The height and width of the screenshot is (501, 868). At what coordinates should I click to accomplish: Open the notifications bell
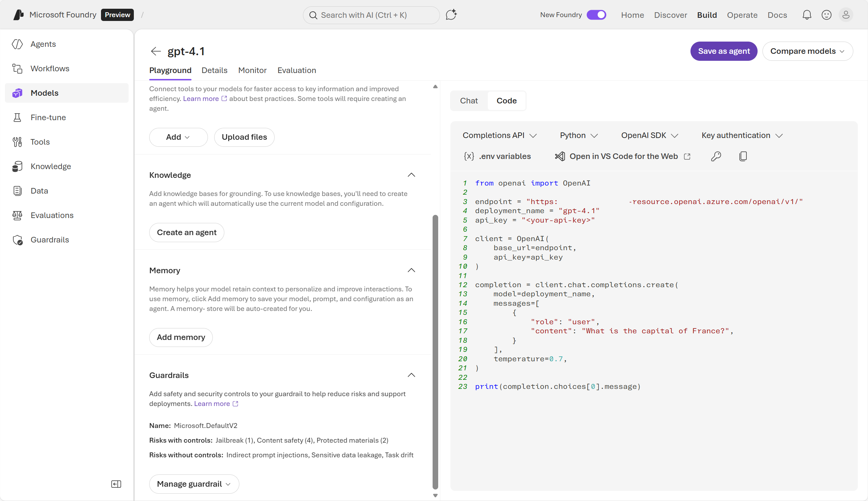pyautogui.click(x=807, y=15)
